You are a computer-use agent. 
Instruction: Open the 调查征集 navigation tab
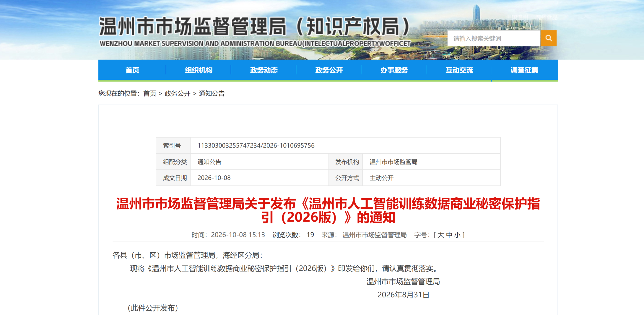pyautogui.click(x=524, y=70)
